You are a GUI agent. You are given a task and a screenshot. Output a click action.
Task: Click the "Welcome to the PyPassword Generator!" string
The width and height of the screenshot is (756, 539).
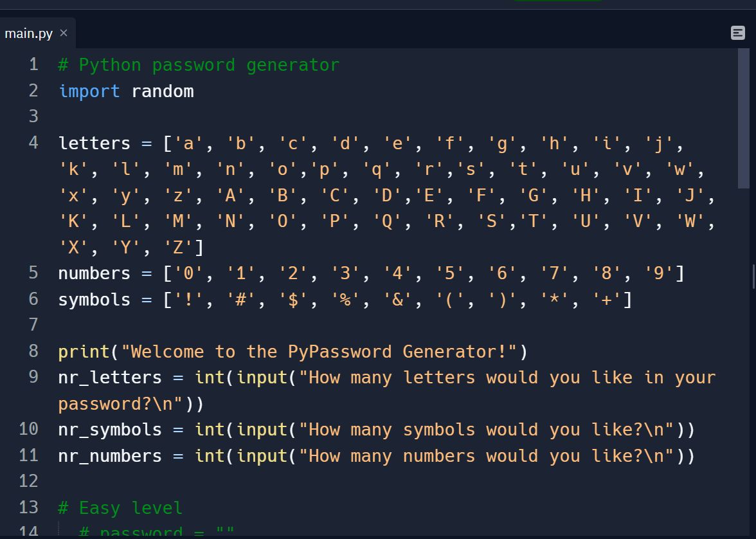point(319,352)
